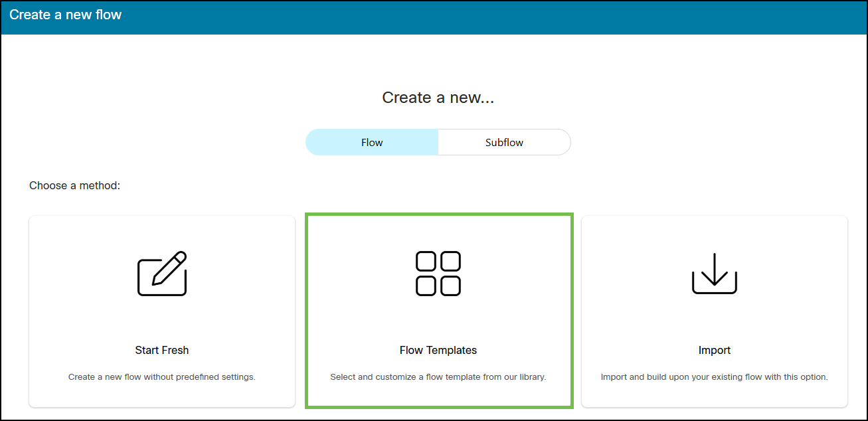Click "Select and customize a flow template" description
Viewport: 868px width, 421px height.
(438, 377)
